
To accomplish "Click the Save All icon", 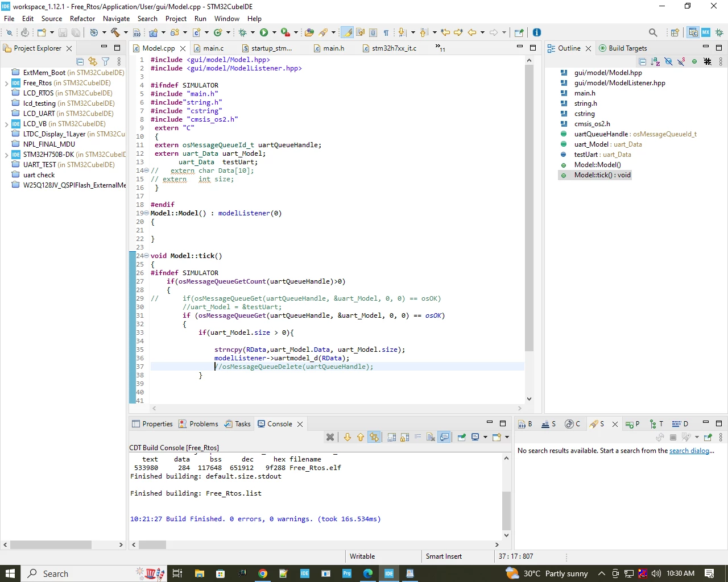I will pyautogui.click(x=76, y=32).
